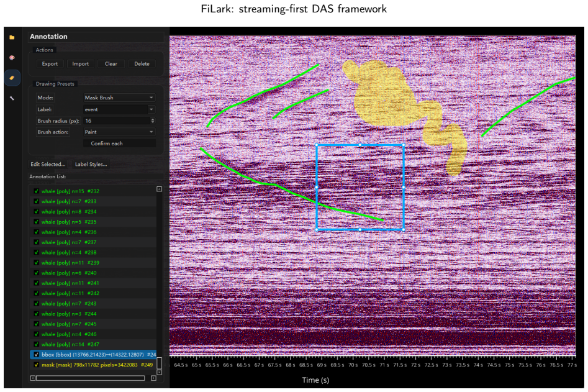
Task: Open the Brush action Paint dropdown
Action: coord(119,132)
